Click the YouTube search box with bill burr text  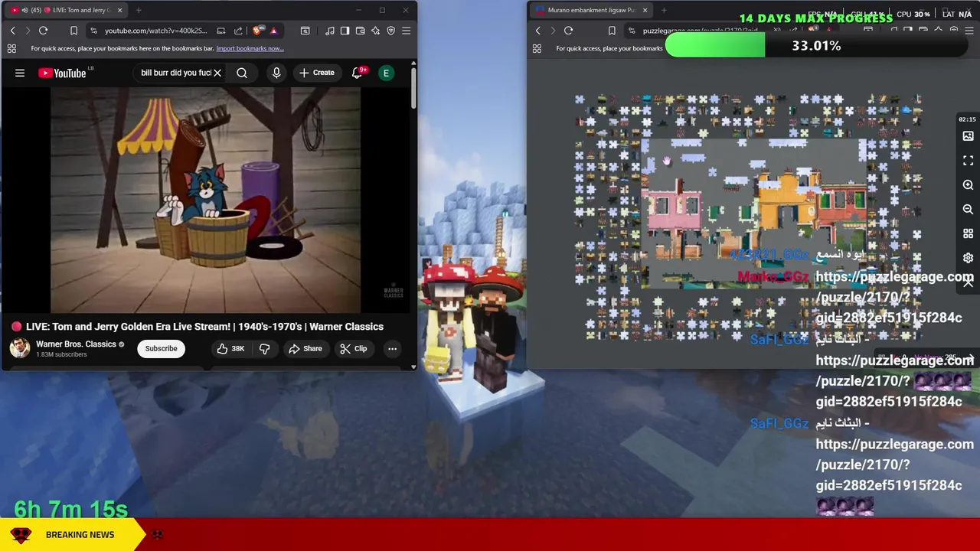click(175, 73)
